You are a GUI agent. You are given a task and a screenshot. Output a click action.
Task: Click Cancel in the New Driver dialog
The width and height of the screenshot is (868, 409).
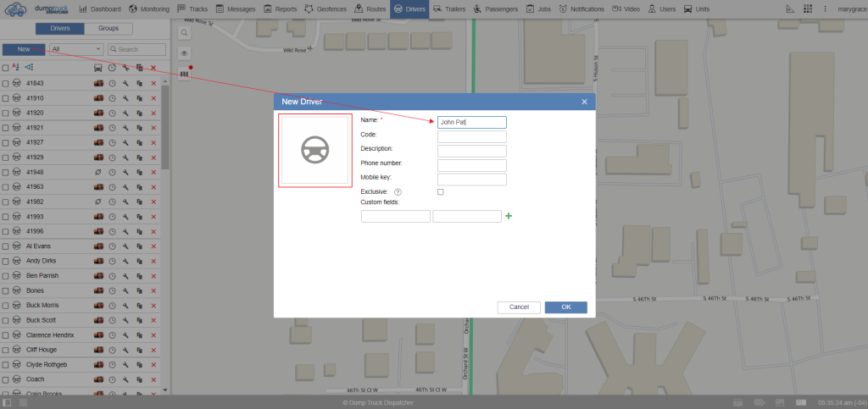click(x=519, y=307)
